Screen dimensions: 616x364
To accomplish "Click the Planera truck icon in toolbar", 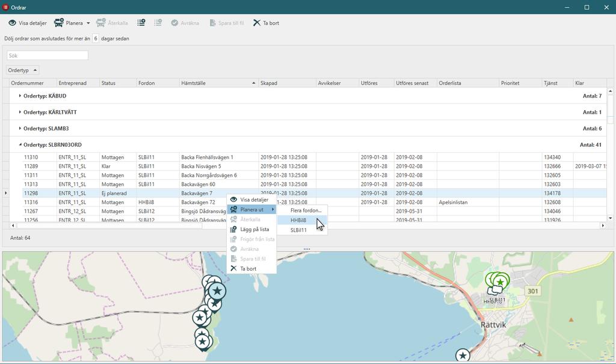I will tap(59, 23).
